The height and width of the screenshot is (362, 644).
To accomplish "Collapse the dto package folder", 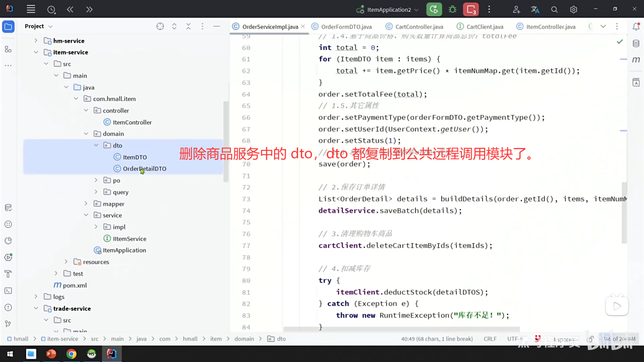I will coord(96,145).
